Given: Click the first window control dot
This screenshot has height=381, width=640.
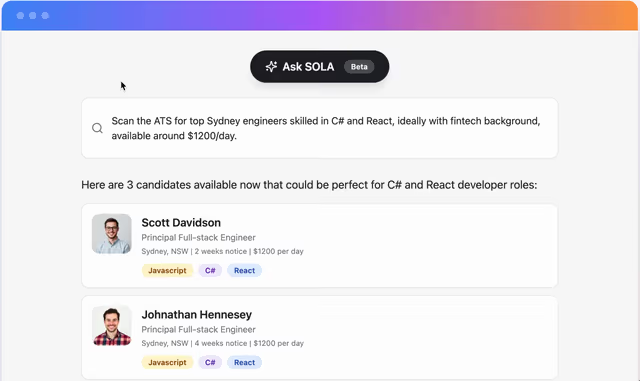Looking at the screenshot, I should coord(20,16).
